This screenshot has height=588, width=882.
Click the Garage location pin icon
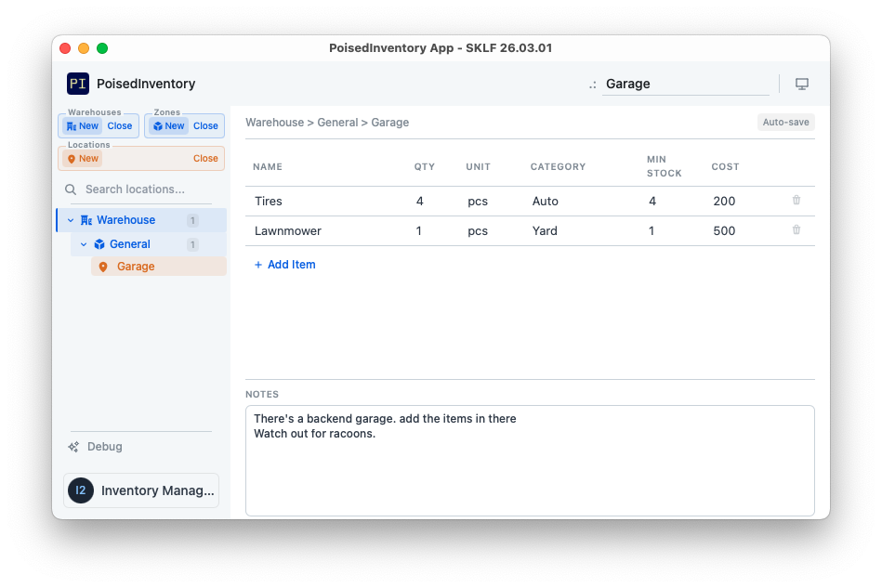(x=103, y=267)
